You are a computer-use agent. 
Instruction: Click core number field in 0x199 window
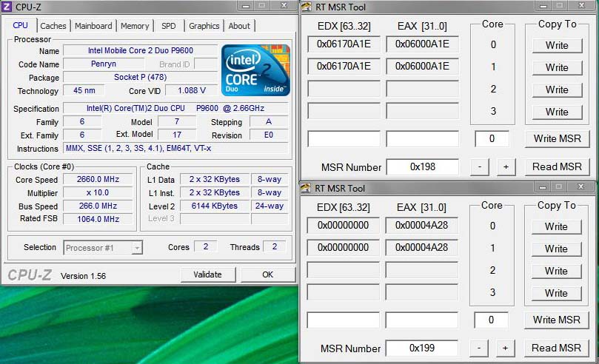[x=492, y=320]
